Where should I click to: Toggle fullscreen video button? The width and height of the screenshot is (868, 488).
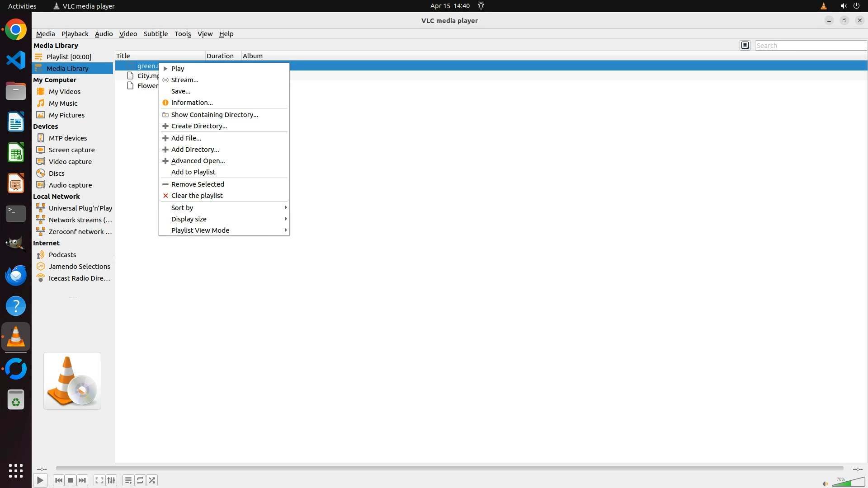[99, 480]
